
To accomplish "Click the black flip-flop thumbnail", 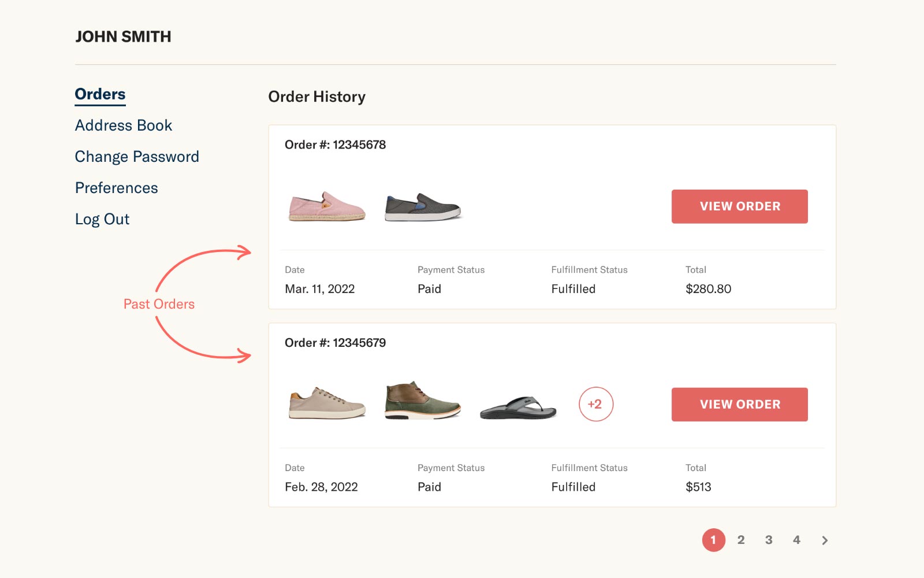I will (x=517, y=406).
